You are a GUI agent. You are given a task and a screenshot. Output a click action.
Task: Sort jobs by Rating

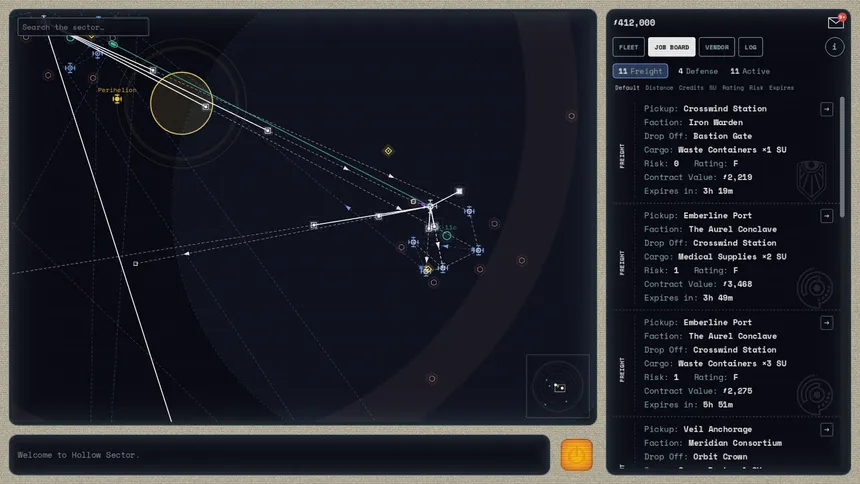(733, 88)
